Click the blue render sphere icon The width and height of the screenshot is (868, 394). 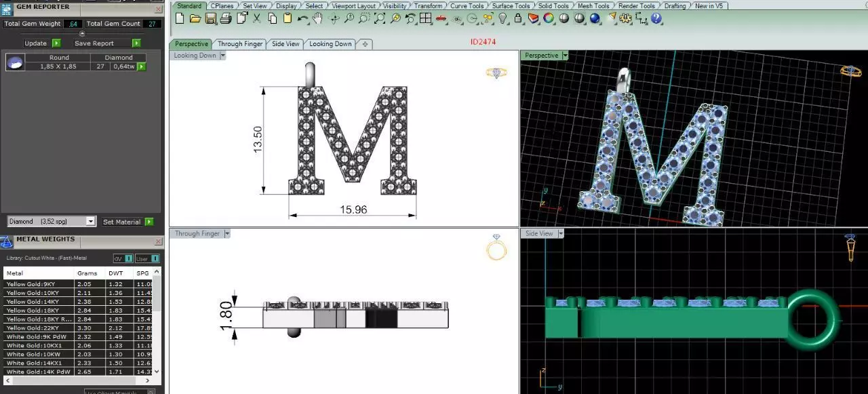pos(595,18)
